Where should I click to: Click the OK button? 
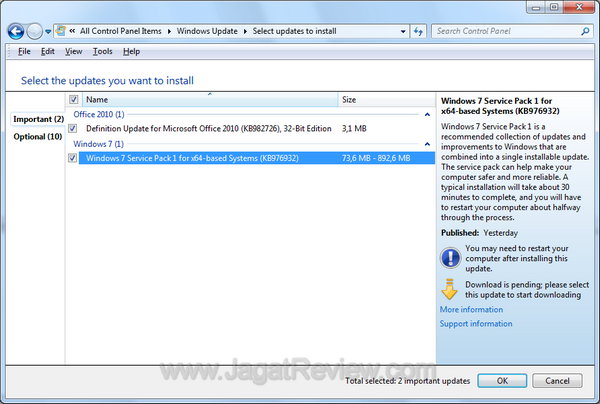click(x=503, y=381)
